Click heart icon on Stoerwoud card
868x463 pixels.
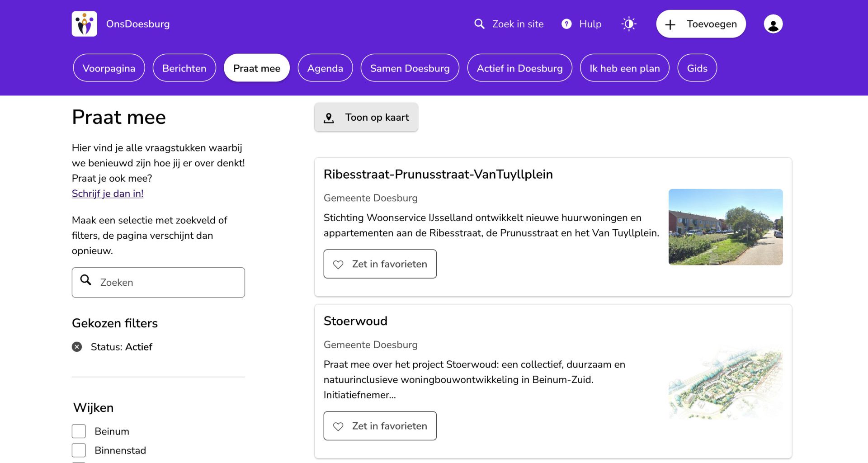pyautogui.click(x=338, y=426)
